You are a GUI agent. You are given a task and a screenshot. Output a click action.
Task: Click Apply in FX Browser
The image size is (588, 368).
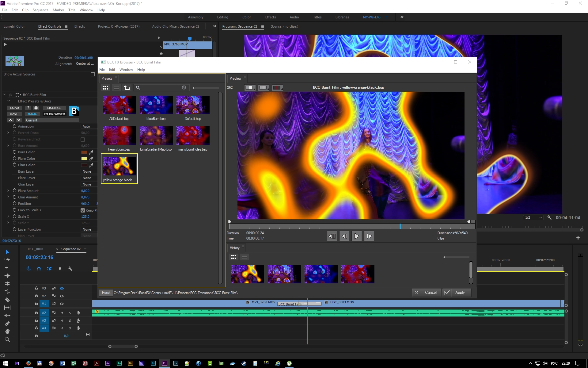point(457,293)
